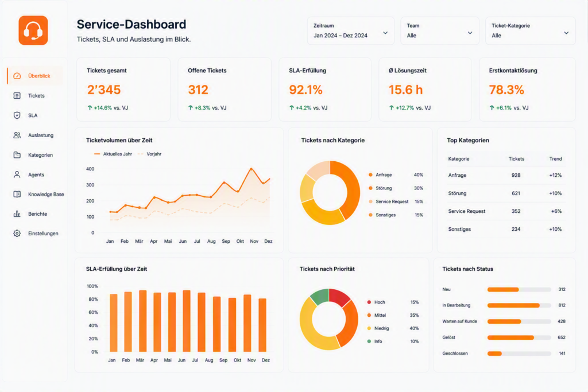The image size is (588, 392).
Task: Open the Ticket-Kategorie dropdown
Action: [x=530, y=31]
